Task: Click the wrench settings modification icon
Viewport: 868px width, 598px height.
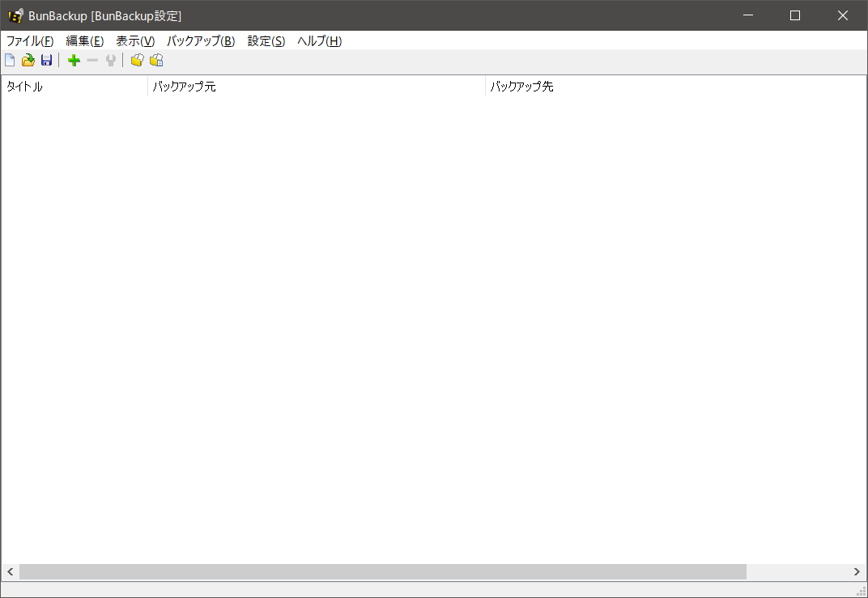Action: (110, 59)
